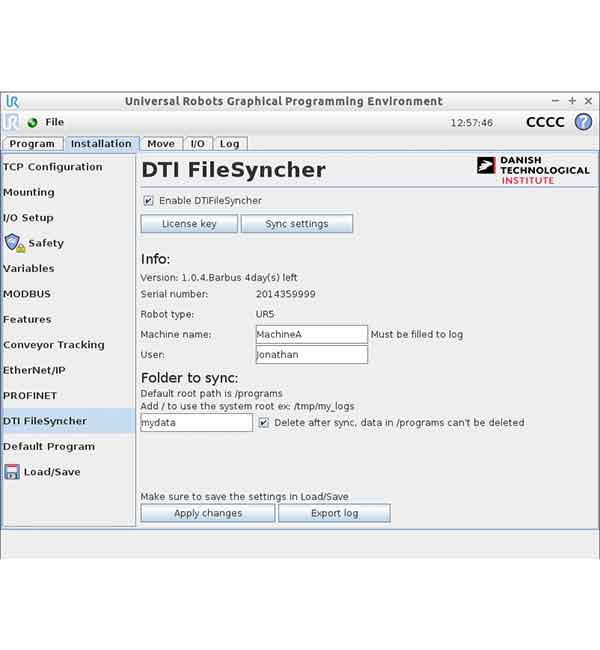Click the Machine name input field
The height and width of the screenshot is (650, 600).
pyautogui.click(x=312, y=334)
